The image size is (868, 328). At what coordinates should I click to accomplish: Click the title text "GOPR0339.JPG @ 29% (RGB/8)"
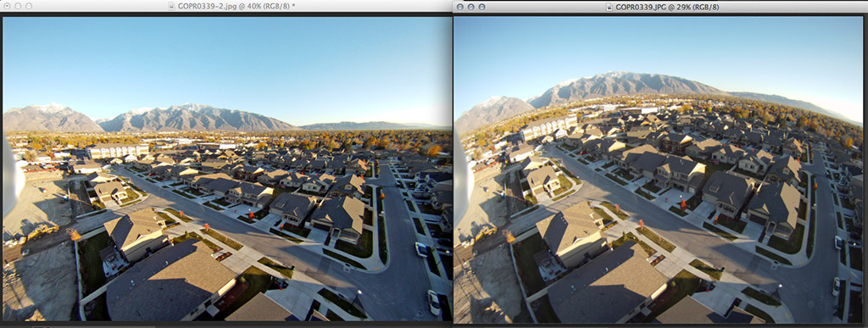[667, 7]
